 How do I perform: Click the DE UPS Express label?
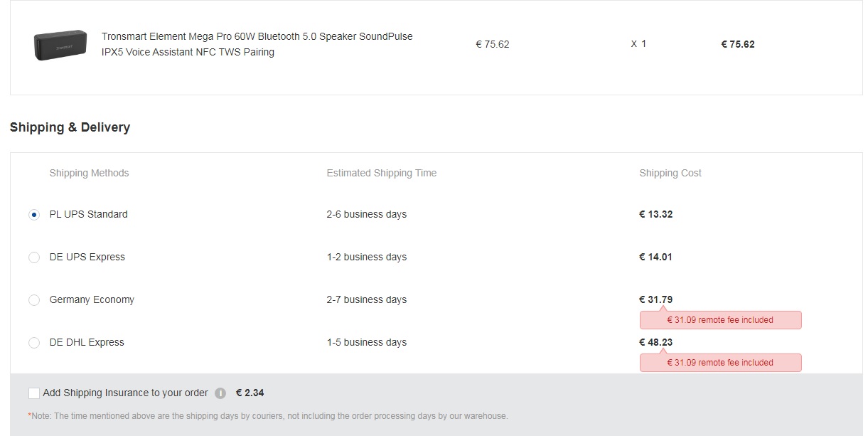tap(87, 257)
